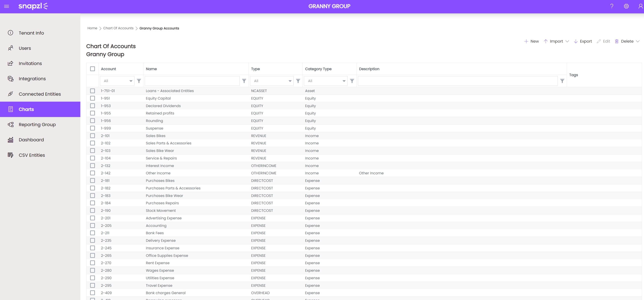Click the Charts icon in sidebar
The width and height of the screenshot is (644, 300).
pos(10,109)
